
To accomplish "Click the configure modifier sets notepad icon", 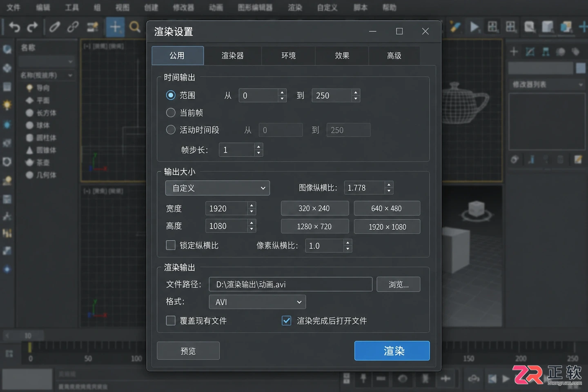I will (578, 159).
